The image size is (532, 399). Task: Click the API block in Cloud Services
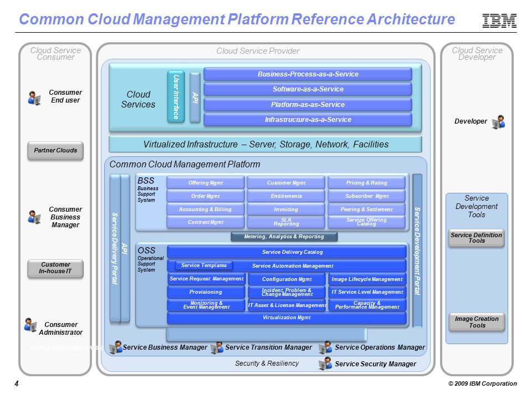[195, 98]
